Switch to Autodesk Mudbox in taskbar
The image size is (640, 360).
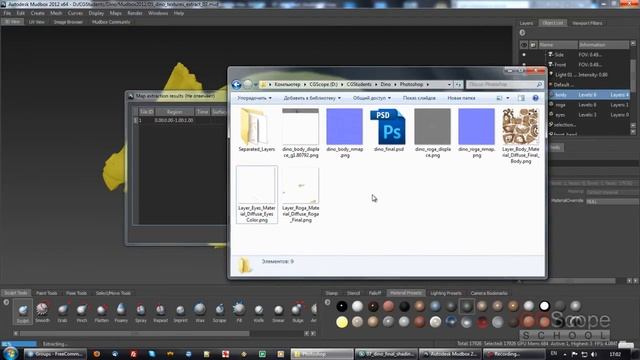point(450,353)
